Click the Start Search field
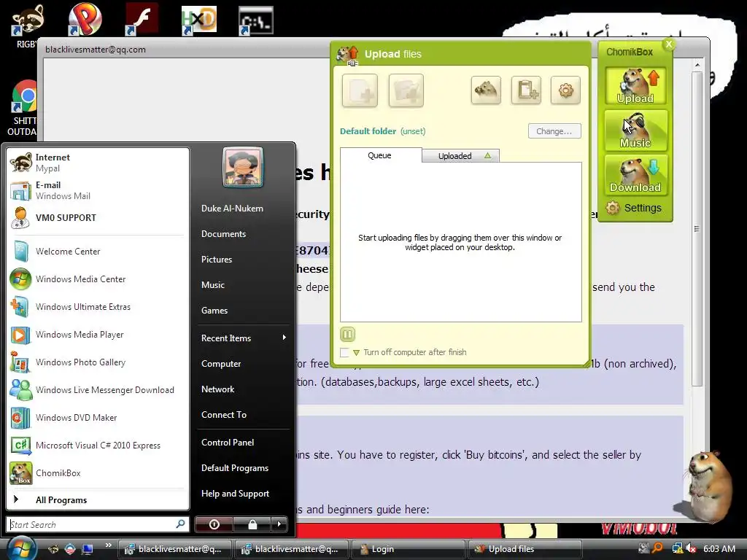The width and height of the screenshot is (747, 560). coord(98,524)
